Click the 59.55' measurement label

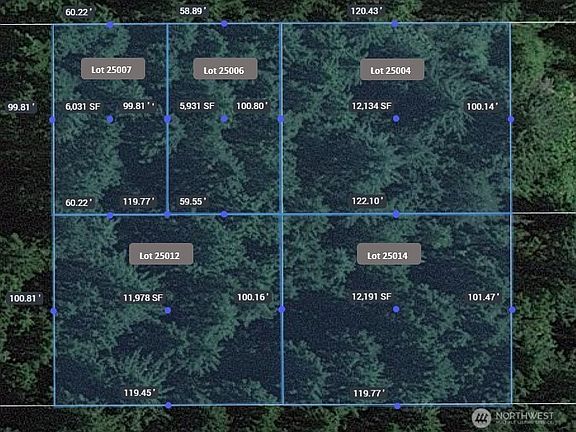[192, 201]
